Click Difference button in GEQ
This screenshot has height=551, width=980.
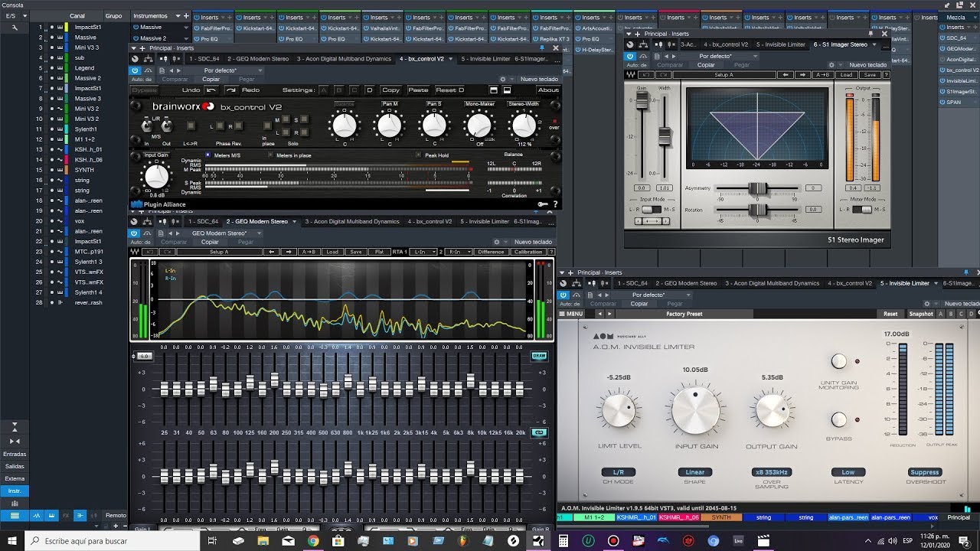pos(491,252)
